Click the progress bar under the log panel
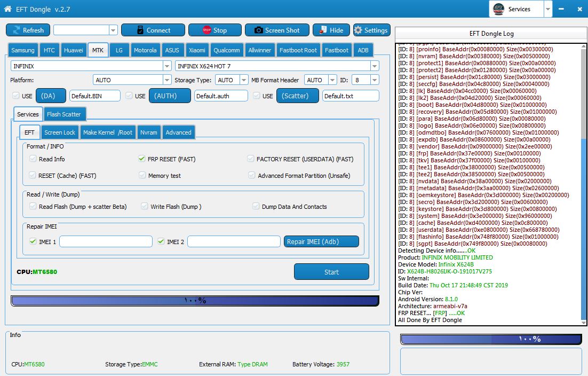Viewport: 588px width, 376px height. pyautogui.click(x=491, y=339)
